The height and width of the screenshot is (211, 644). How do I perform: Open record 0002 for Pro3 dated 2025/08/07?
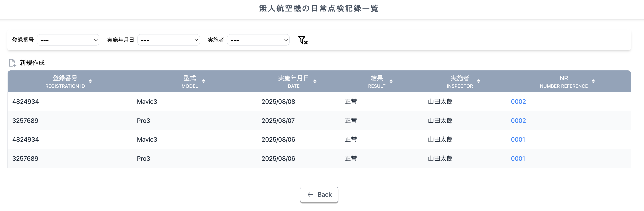[518, 120]
